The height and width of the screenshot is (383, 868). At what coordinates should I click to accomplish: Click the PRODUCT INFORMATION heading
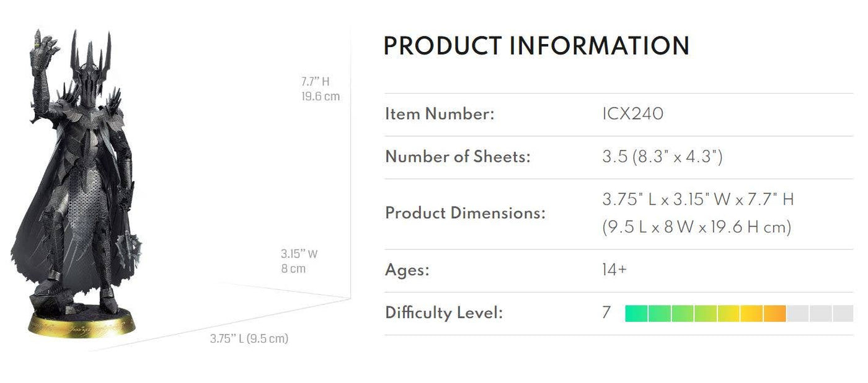tap(536, 46)
